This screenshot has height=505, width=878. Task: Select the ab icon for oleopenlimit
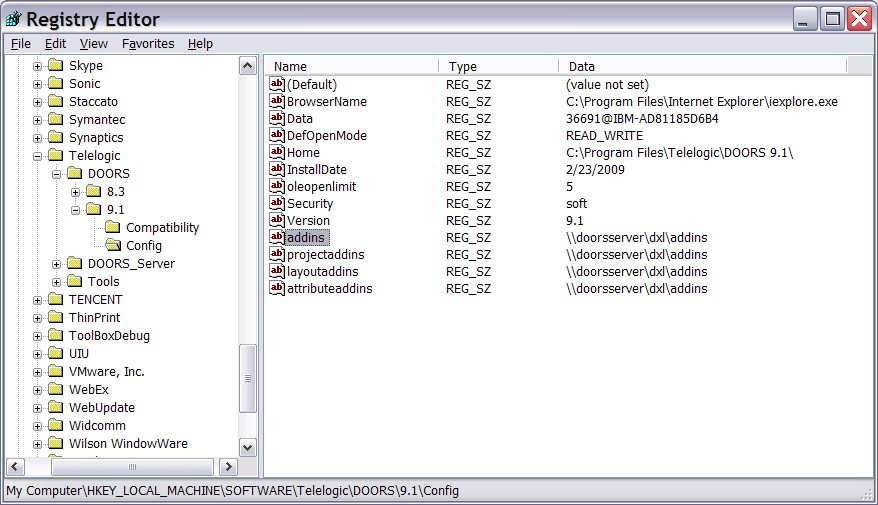[277, 186]
